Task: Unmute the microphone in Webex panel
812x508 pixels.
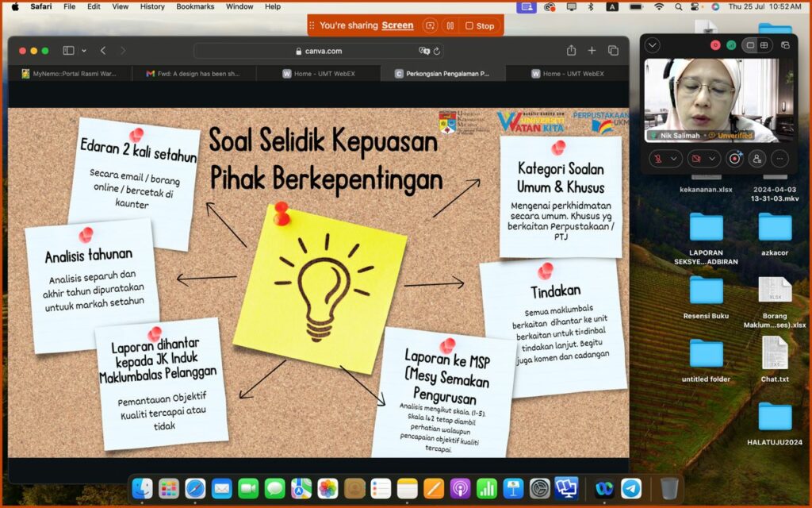Action: tap(658, 159)
